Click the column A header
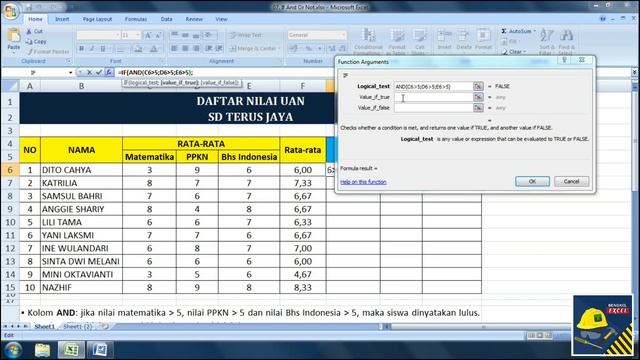The height and width of the screenshot is (360, 640). [x=30, y=86]
